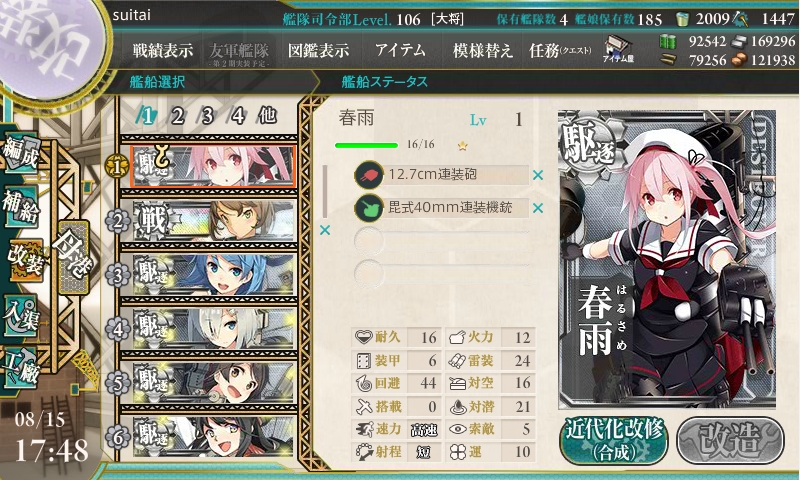The height and width of the screenshot is (480, 800).
Task: Switch to fleet tab 3
Action: (x=207, y=116)
